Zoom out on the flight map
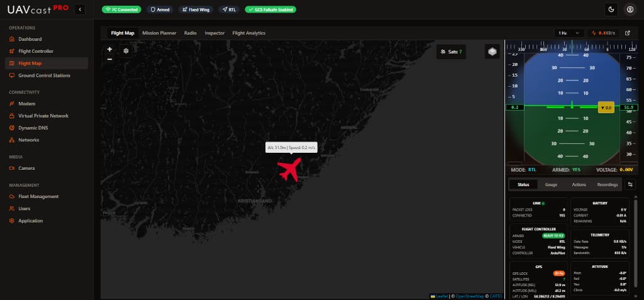The width and height of the screenshot is (644, 300). pos(109,59)
